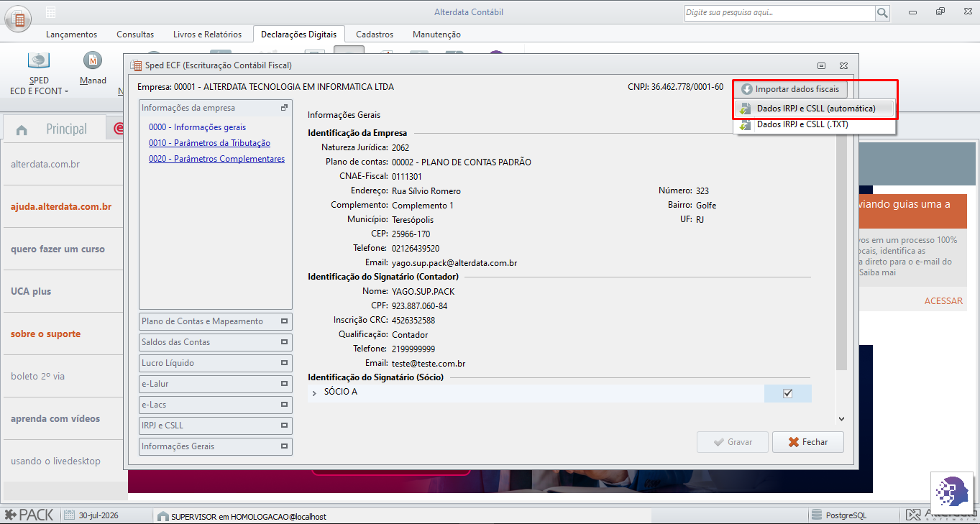
Task: Open the UCA plus sidebar link
Action: [x=31, y=292]
